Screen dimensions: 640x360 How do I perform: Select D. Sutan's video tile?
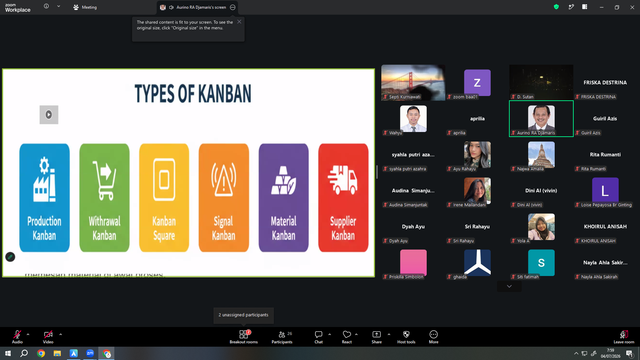coord(541,82)
